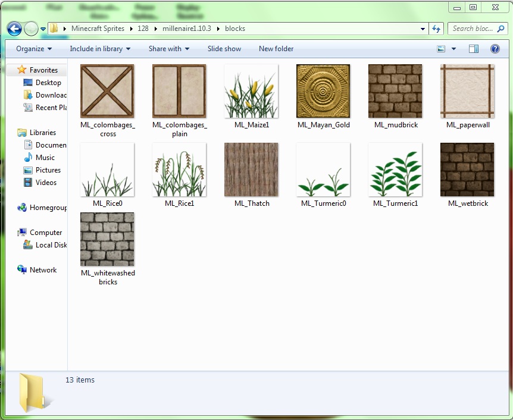Open the Share with menu

(168, 49)
